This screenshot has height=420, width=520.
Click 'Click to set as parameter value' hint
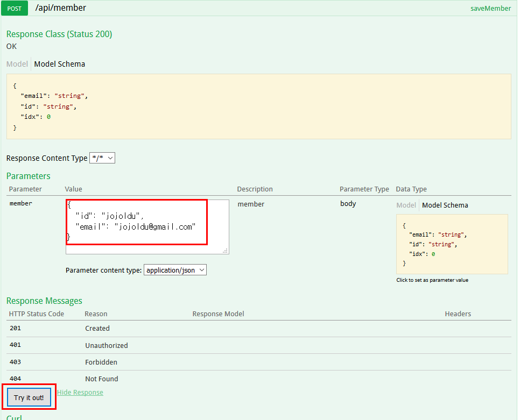pyautogui.click(x=432, y=280)
